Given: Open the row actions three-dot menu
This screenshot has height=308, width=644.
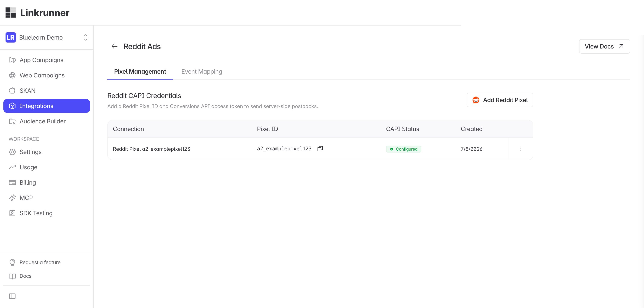Looking at the screenshot, I should coord(521,149).
